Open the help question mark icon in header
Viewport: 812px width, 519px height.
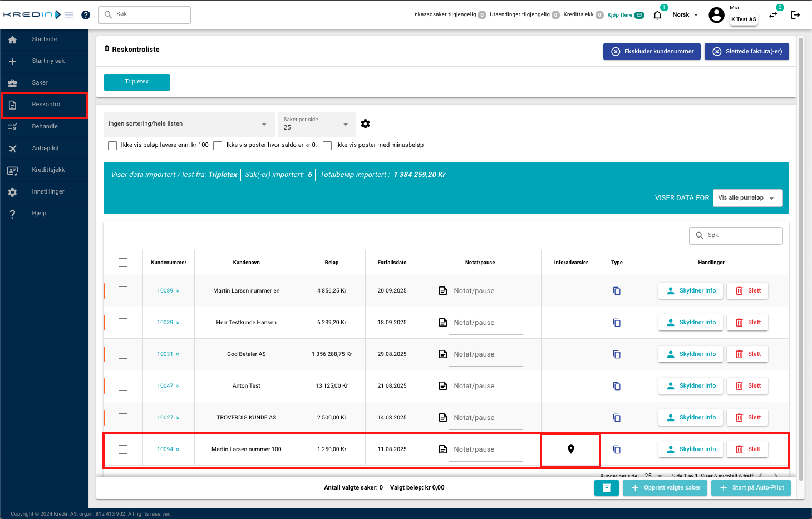tap(86, 15)
